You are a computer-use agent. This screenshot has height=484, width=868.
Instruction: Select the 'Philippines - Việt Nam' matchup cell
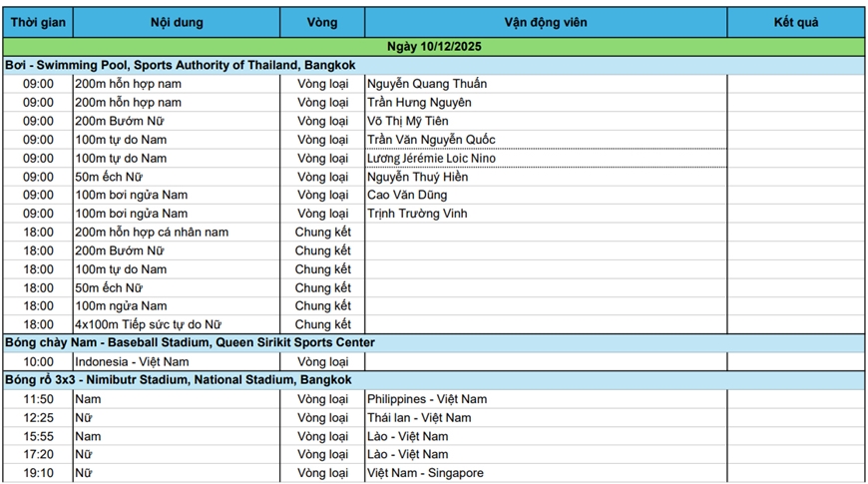coord(427,399)
